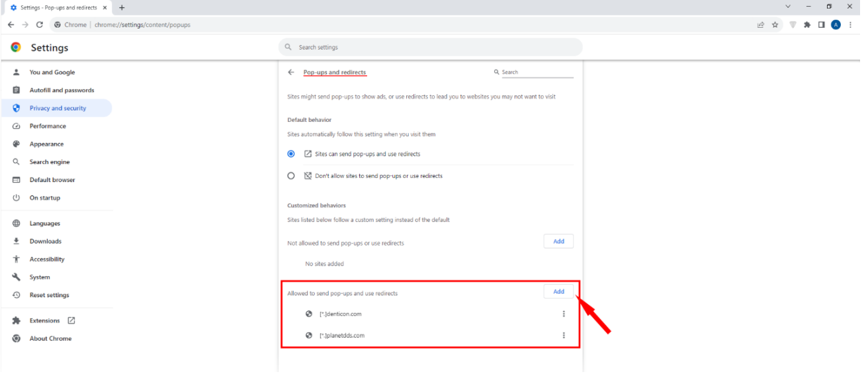
Task: Click the share icon in address bar
Action: coord(761,24)
